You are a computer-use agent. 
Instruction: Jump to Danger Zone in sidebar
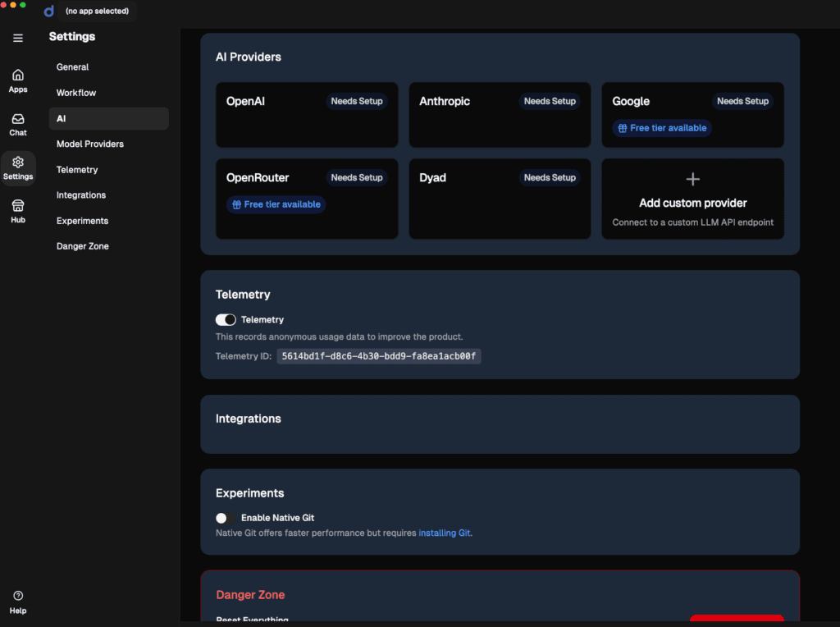coord(109,246)
